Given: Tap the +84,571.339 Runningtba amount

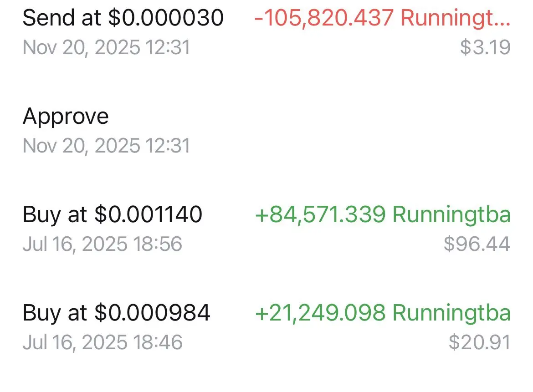Looking at the screenshot, I should point(383,215).
